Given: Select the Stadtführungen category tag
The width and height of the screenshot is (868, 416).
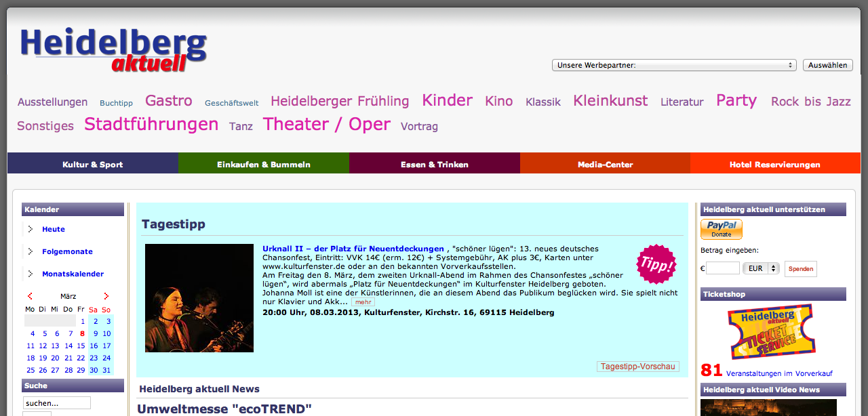Looking at the screenshot, I should [x=151, y=125].
